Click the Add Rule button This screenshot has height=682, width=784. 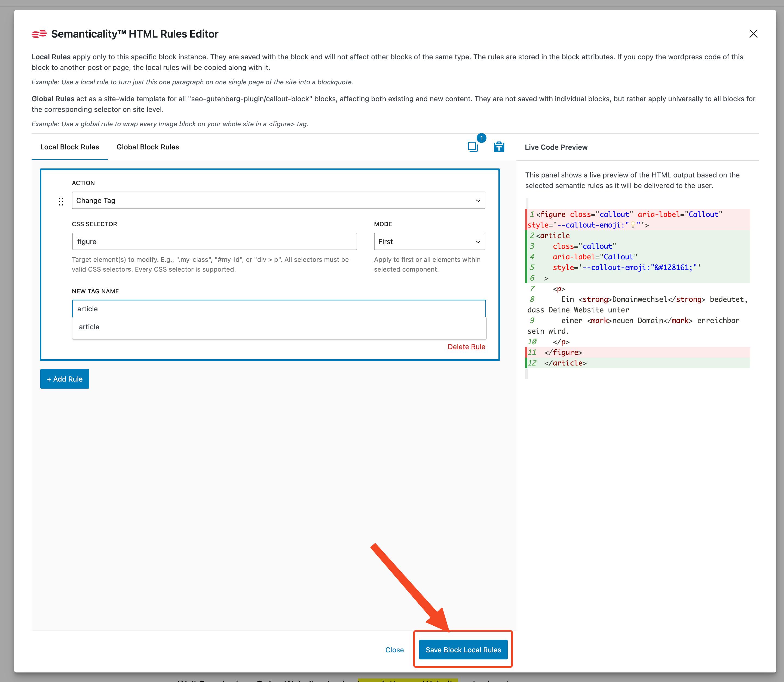pos(65,379)
